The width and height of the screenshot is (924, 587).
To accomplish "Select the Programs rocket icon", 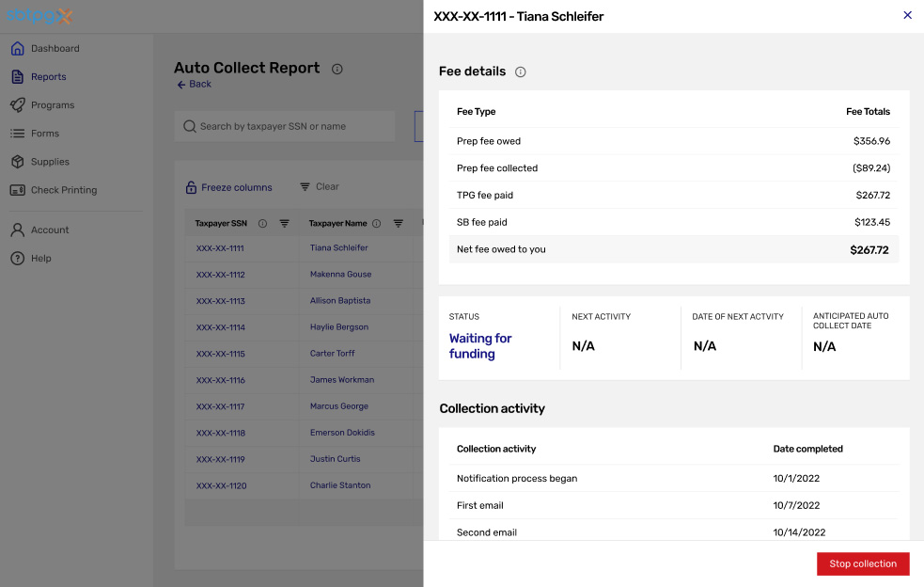I will (17, 104).
